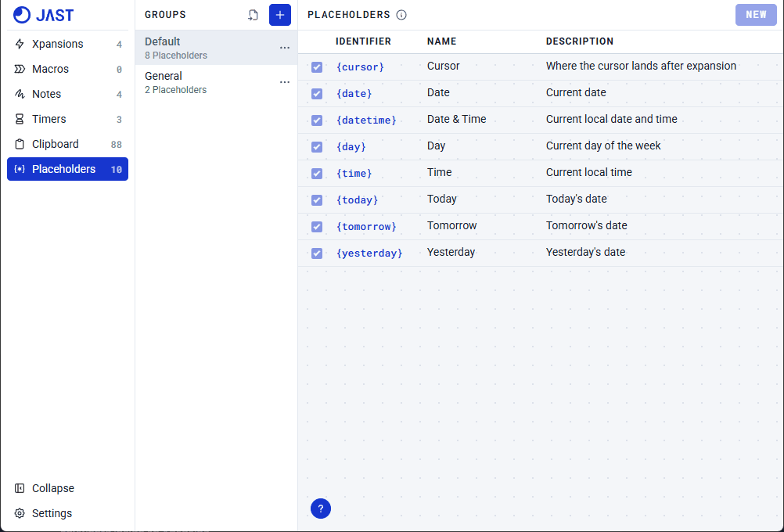The height and width of the screenshot is (532, 784).
Task: Uncheck the {cursor} placeholder checkbox
Action: point(317,67)
